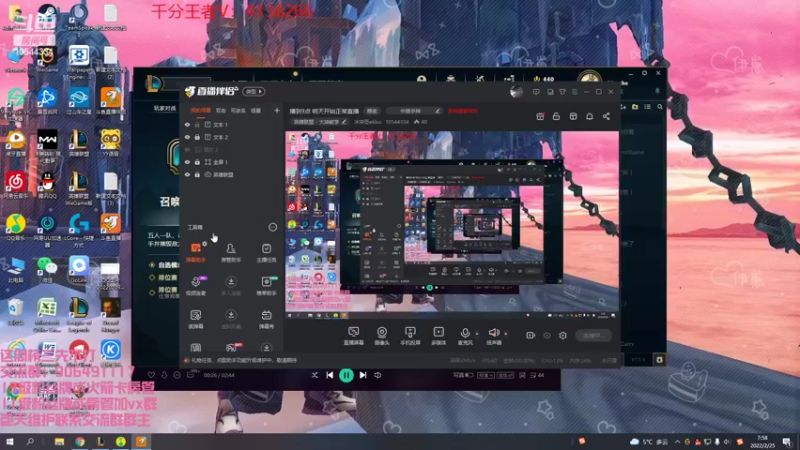Image resolution: width=800 pixels, height=450 pixels.
Task: Go to the previous music track
Action: [x=330, y=375]
